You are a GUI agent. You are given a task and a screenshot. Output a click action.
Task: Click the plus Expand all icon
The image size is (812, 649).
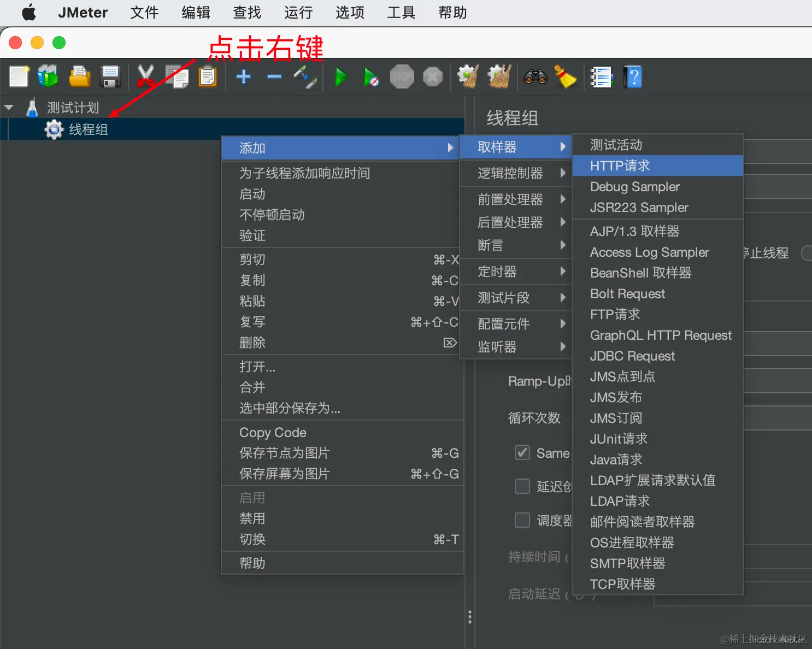click(x=244, y=76)
